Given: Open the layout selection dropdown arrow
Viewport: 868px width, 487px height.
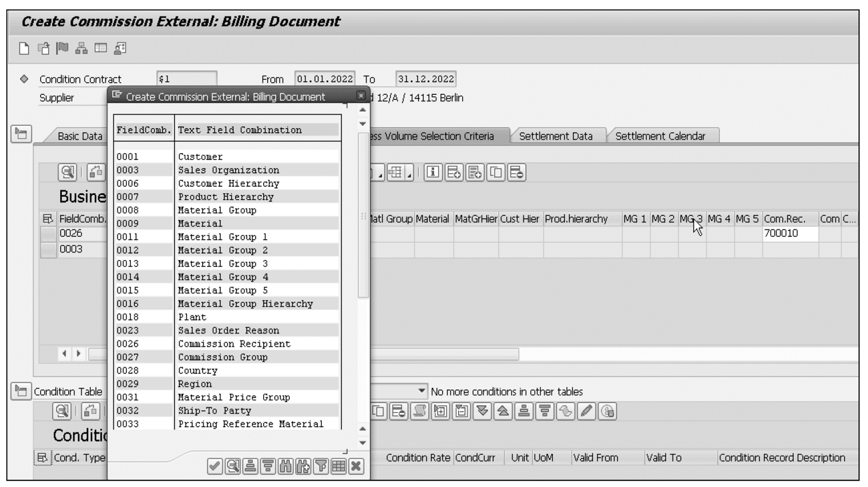Looking at the screenshot, I should click(408, 177).
